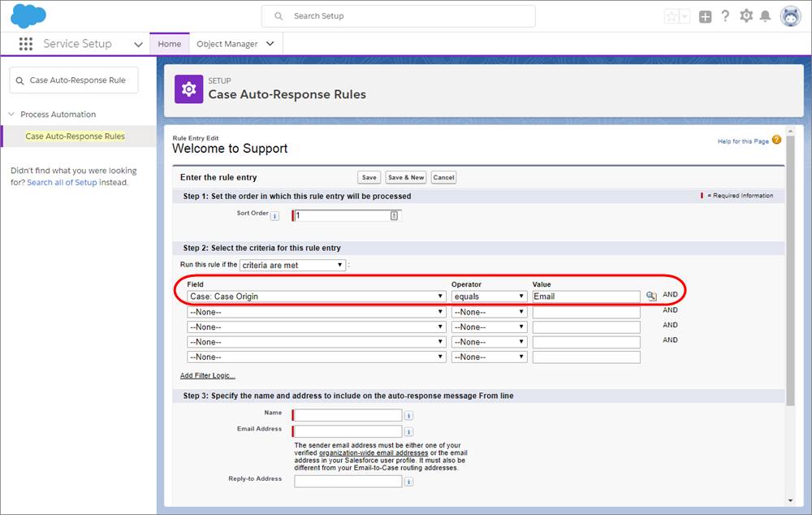Image resolution: width=812 pixels, height=515 pixels.
Task: Open the fifth row Operator --None-- dropdown
Action: coord(490,357)
